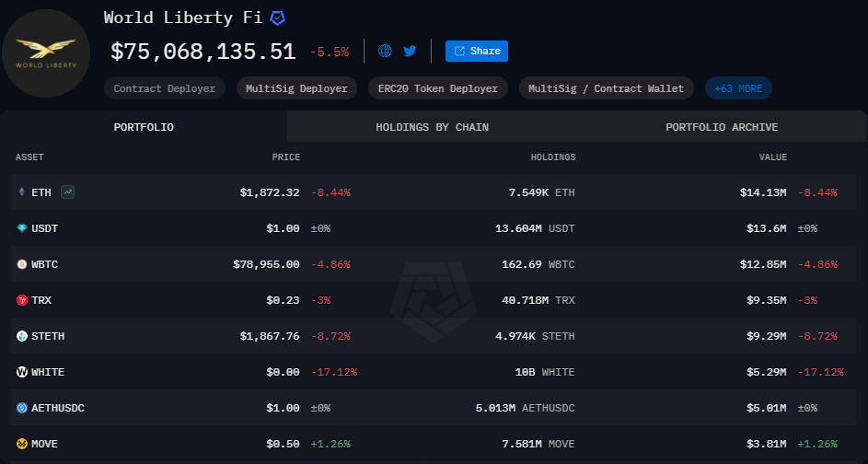Image resolution: width=868 pixels, height=464 pixels.
Task: Click the WBTC token icon
Action: click(22, 264)
